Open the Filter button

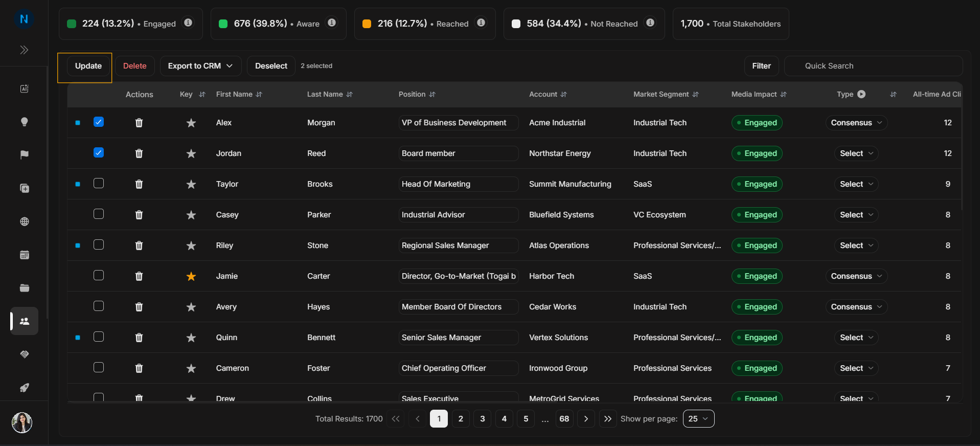pos(761,66)
